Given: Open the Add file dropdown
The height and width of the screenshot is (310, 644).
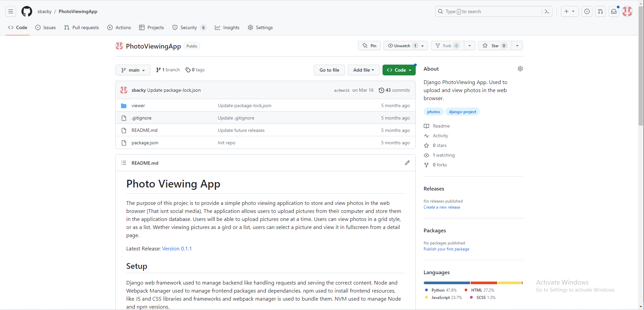Looking at the screenshot, I should point(363,70).
